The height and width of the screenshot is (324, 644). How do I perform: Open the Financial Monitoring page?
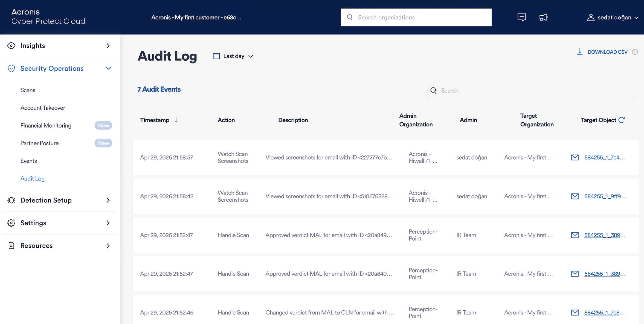[46, 125]
